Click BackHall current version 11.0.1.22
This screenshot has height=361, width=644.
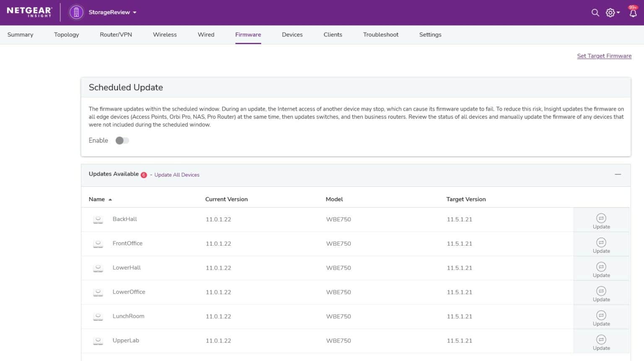point(218,219)
